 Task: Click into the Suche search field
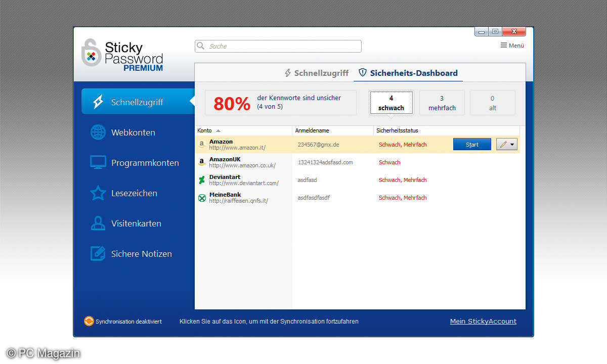click(278, 46)
